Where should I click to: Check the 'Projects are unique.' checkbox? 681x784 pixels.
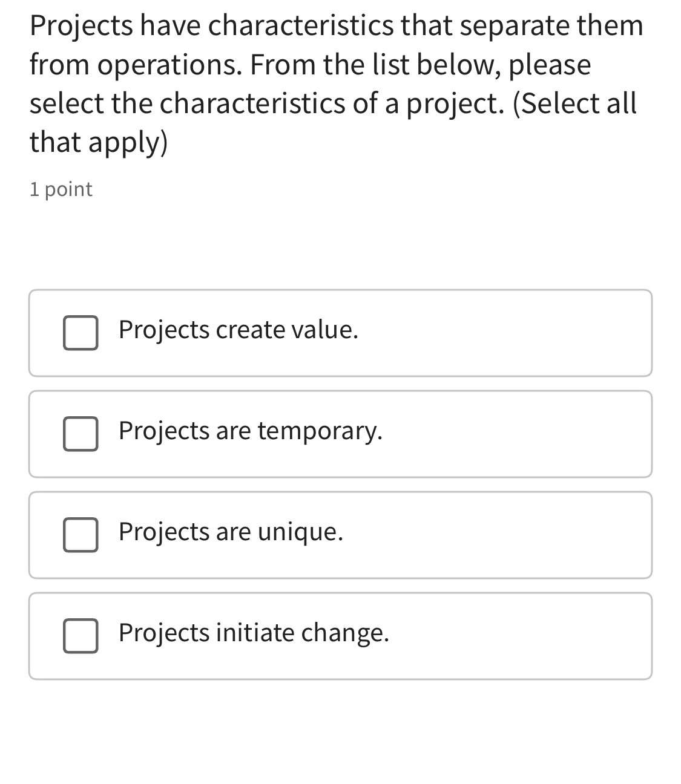pos(81,534)
